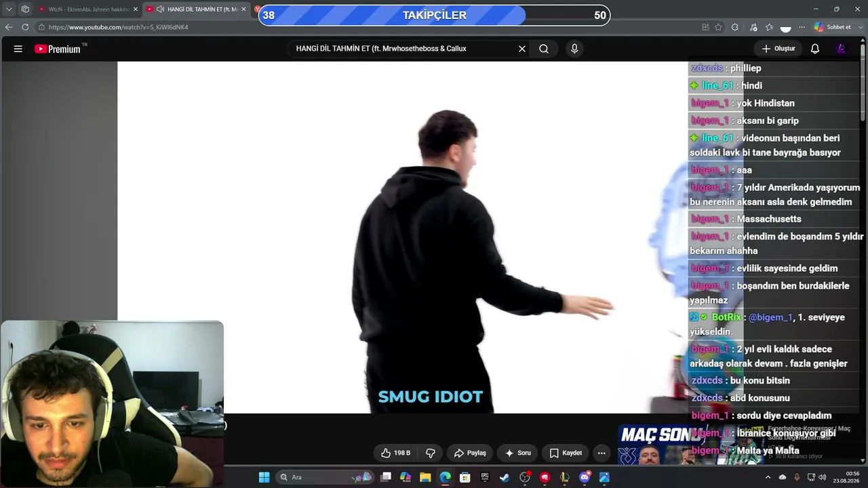Open browser extensions puzzle icon
868x488 pixels.
(735, 27)
